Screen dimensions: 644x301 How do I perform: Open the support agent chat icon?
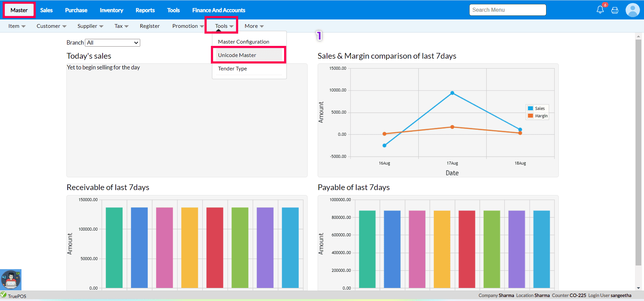(11, 280)
